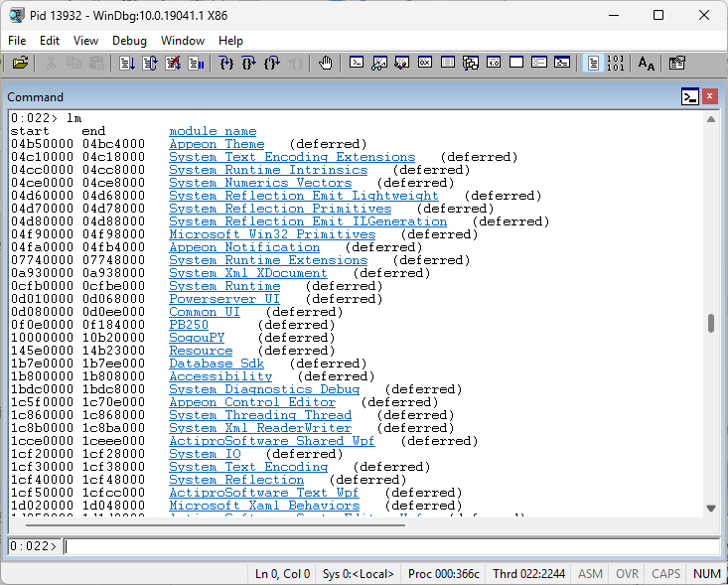
Task: Open the Registers window from the toolbar
Action: coord(424,63)
